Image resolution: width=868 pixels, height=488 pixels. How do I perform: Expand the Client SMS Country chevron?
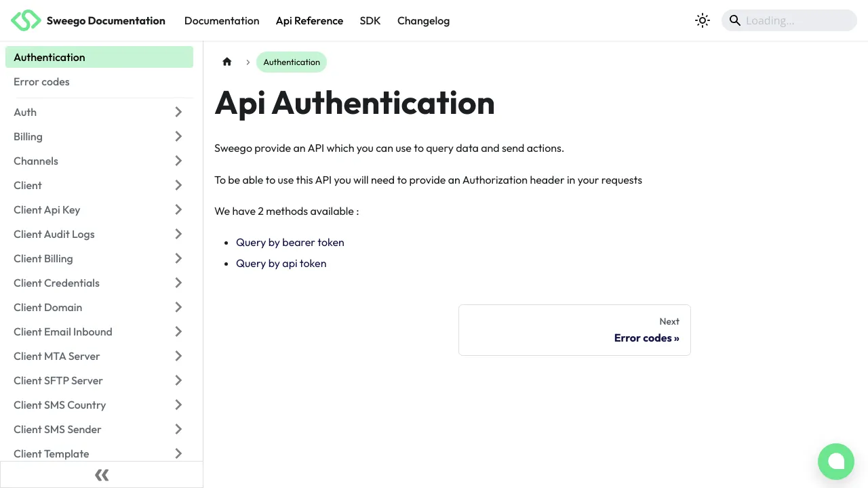[178, 405]
